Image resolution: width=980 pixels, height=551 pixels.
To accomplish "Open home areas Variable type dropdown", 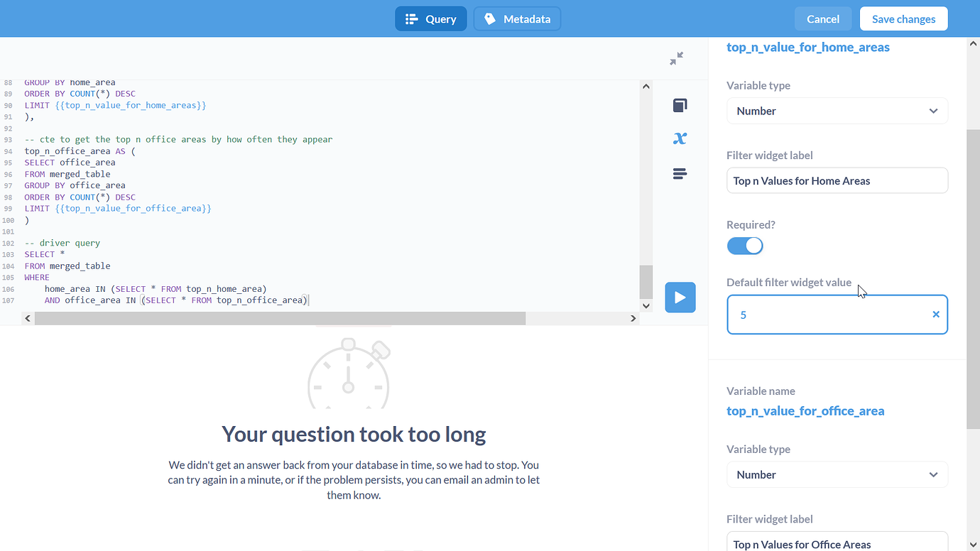I will [837, 111].
